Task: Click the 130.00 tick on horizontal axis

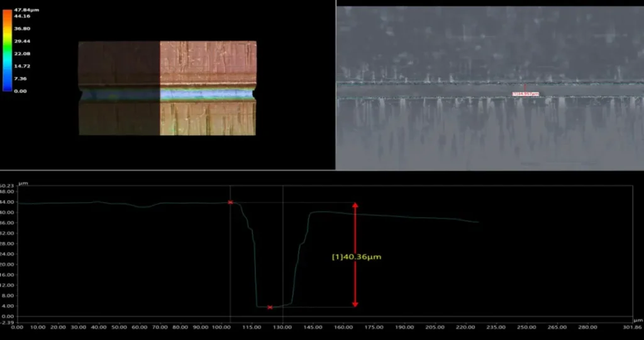Action: 282,327
